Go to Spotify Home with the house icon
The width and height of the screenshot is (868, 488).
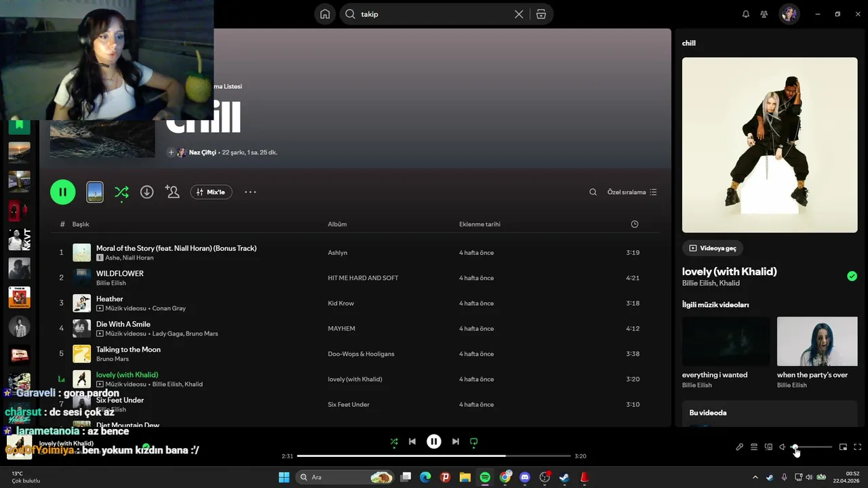(x=325, y=14)
